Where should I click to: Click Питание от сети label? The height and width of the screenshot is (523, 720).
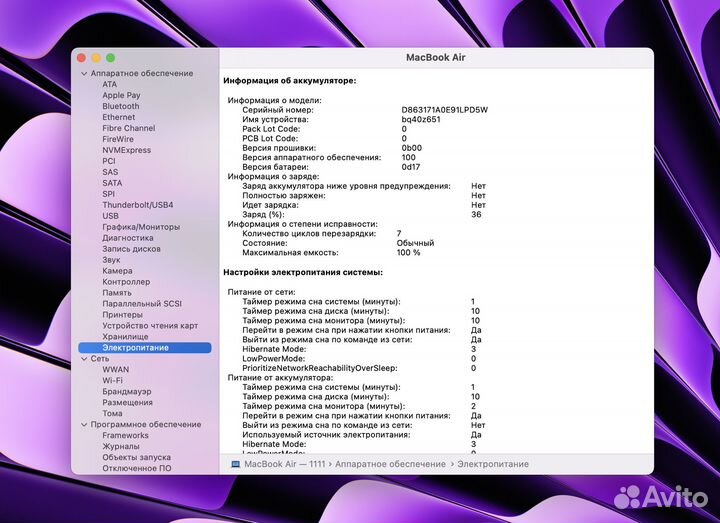coord(261,292)
